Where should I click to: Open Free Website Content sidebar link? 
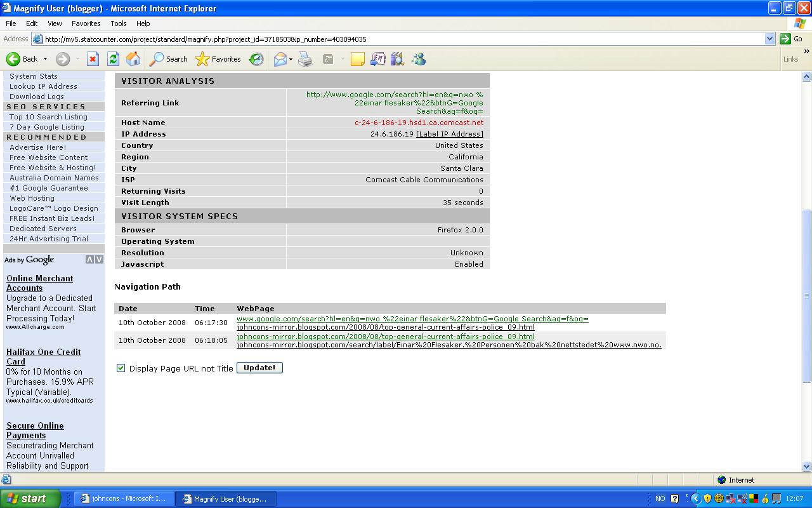pos(49,157)
